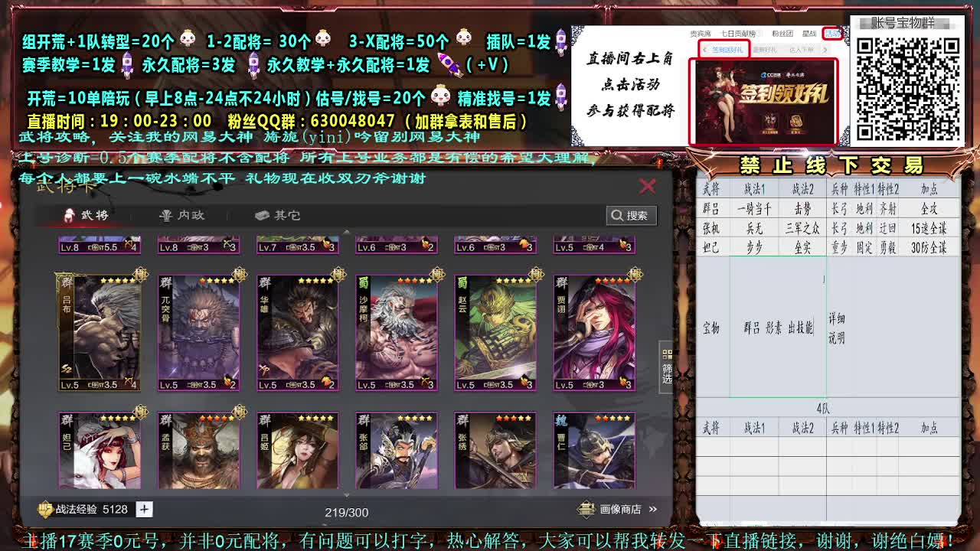This screenshot has height=551, width=980.
Task: Click the badge icon on 吕布 card corner
Action: pos(141,275)
